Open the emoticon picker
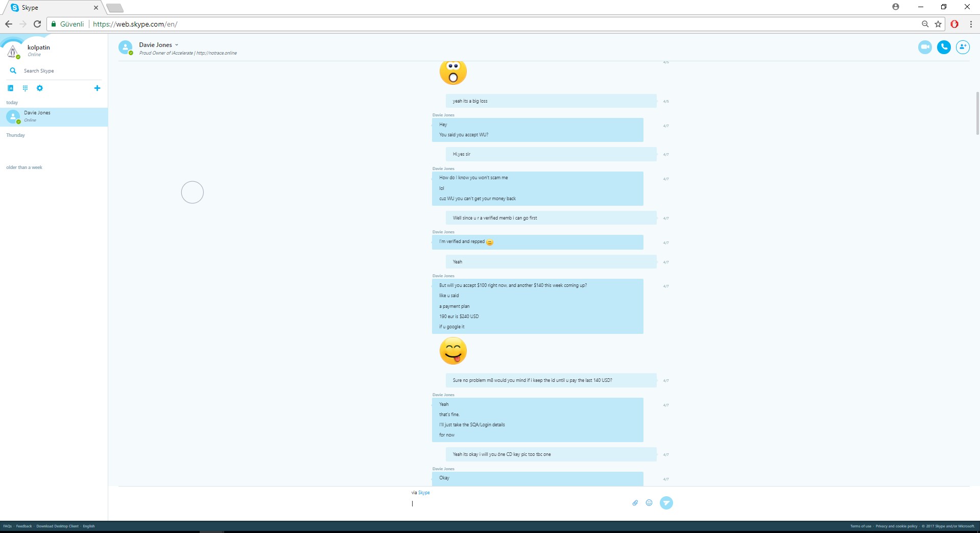Image resolution: width=980 pixels, height=533 pixels. coord(649,503)
